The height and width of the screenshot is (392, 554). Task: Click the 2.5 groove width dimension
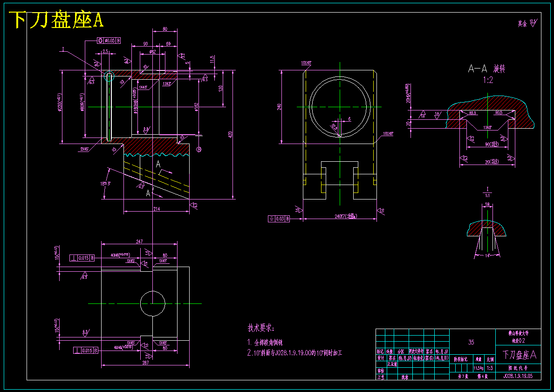coord(105,51)
